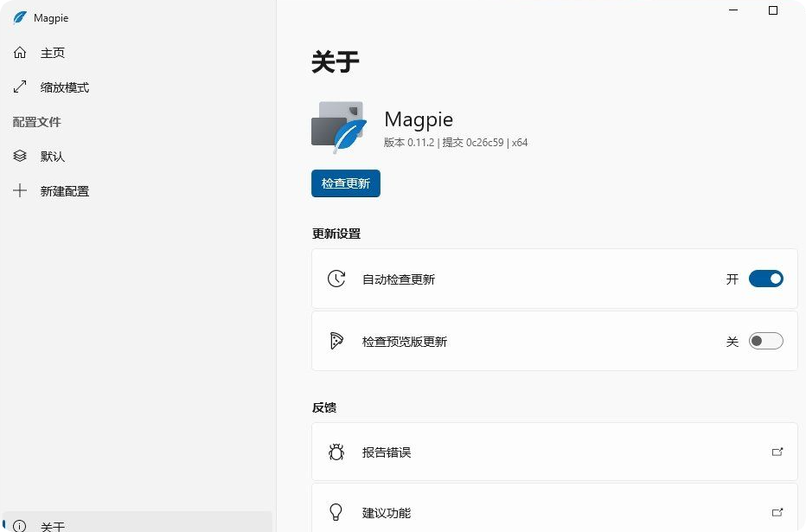Screen dimensions: 806x532
Task: Click the 关于 info icon in sidebar
Action: tap(20, 526)
